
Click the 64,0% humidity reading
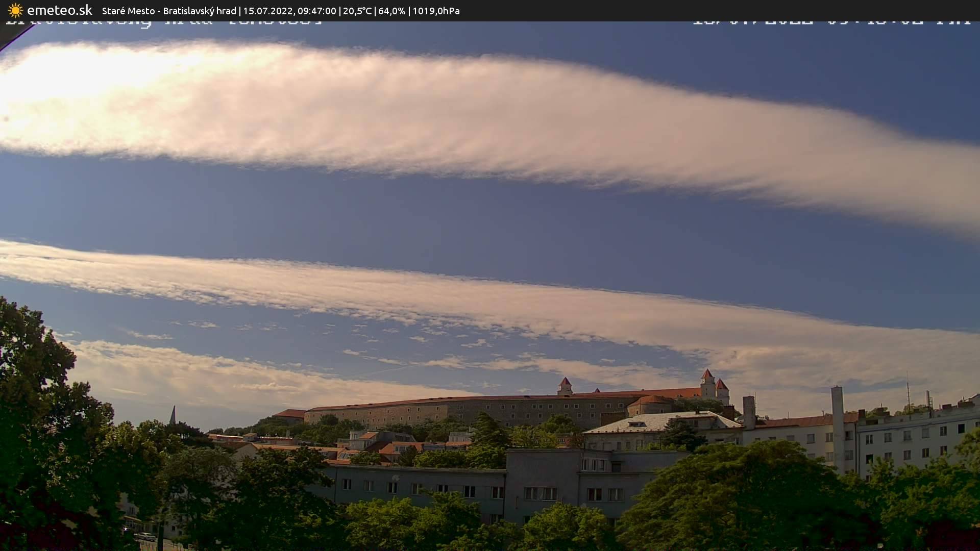coord(391,11)
